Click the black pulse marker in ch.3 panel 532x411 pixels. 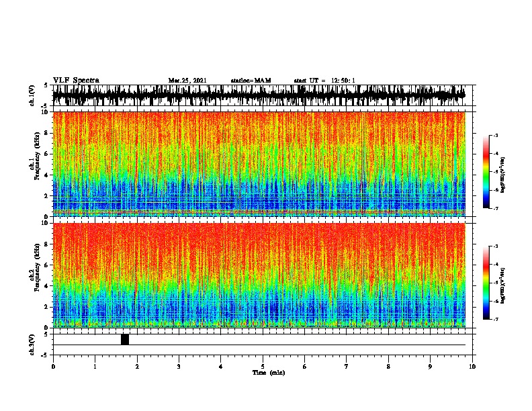[125, 339]
